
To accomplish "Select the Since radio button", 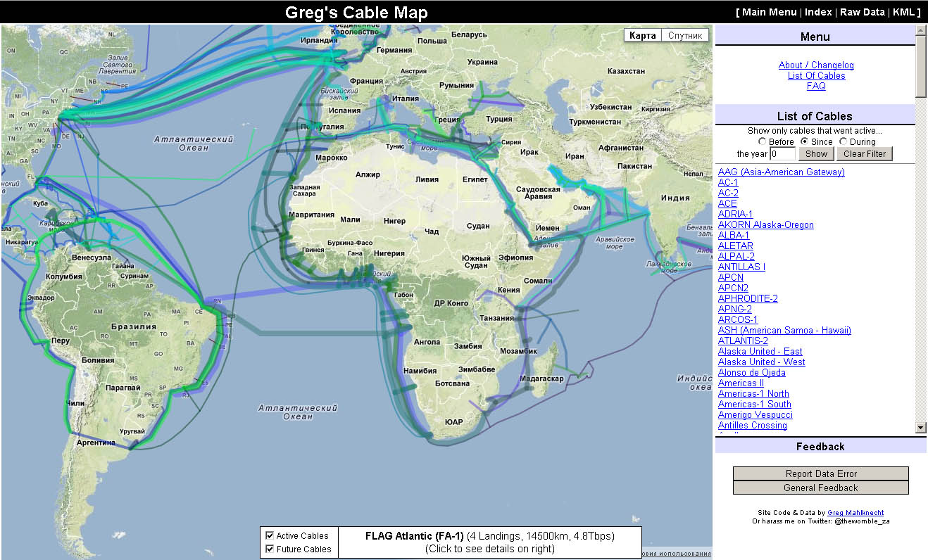I will [x=805, y=142].
